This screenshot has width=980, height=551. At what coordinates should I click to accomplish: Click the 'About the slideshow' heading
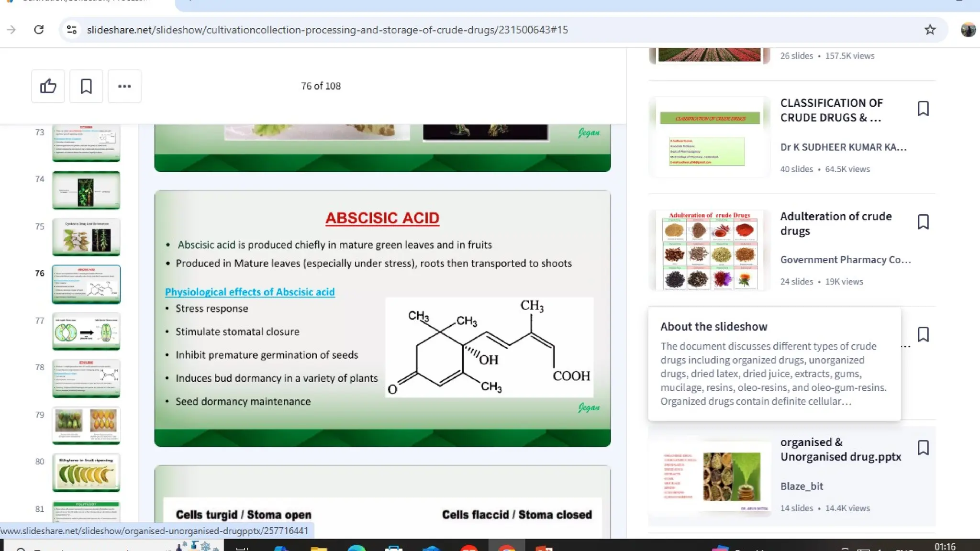click(x=714, y=327)
